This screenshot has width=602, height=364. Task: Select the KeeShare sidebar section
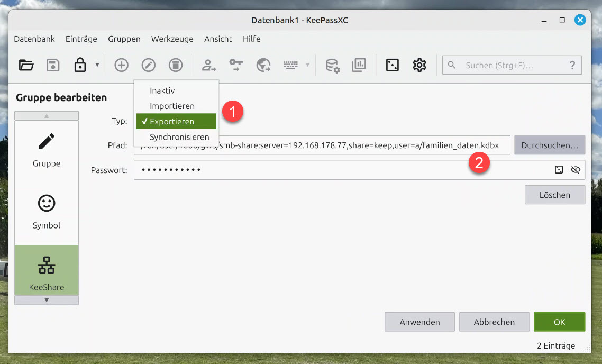[47, 270]
